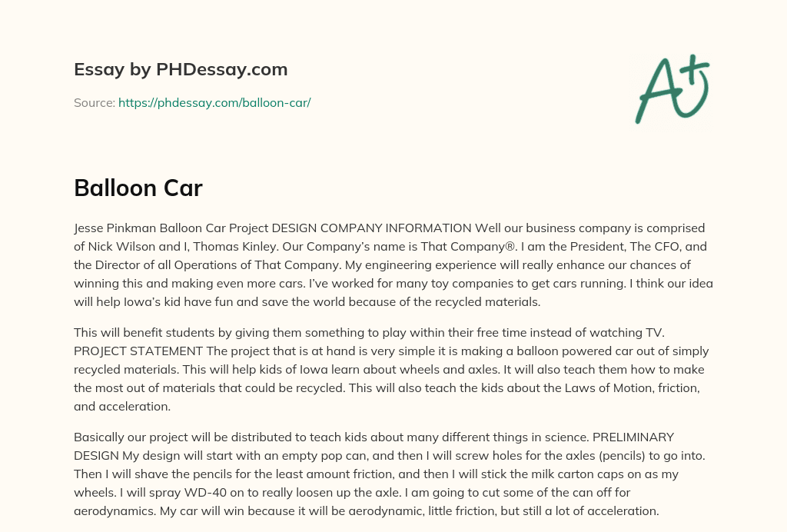The image size is (787, 532).
Task: Click the 'Balloon Car' essay title
Action: pos(138,188)
